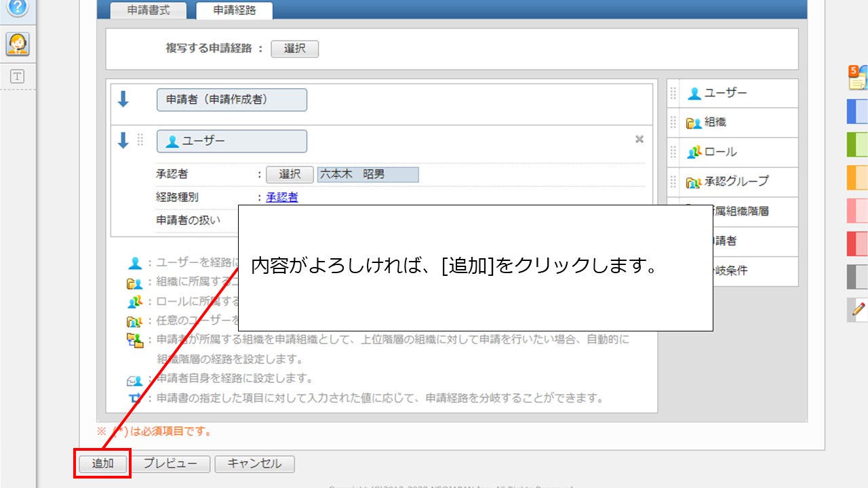Click the 追加 button

(103, 464)
